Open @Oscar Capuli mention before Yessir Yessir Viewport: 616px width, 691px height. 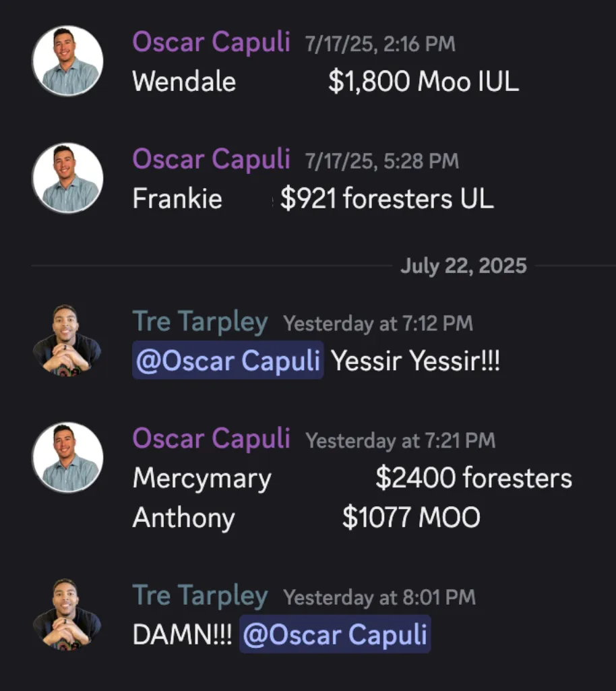[228, 360]
